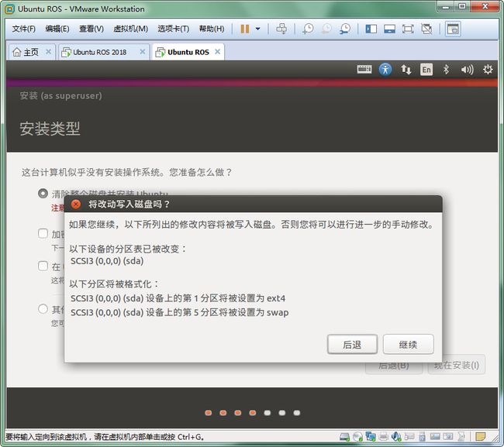Viewport: 504px width, 447px height.
Task: Click the sound card status icon
Action: coord(396,436)
